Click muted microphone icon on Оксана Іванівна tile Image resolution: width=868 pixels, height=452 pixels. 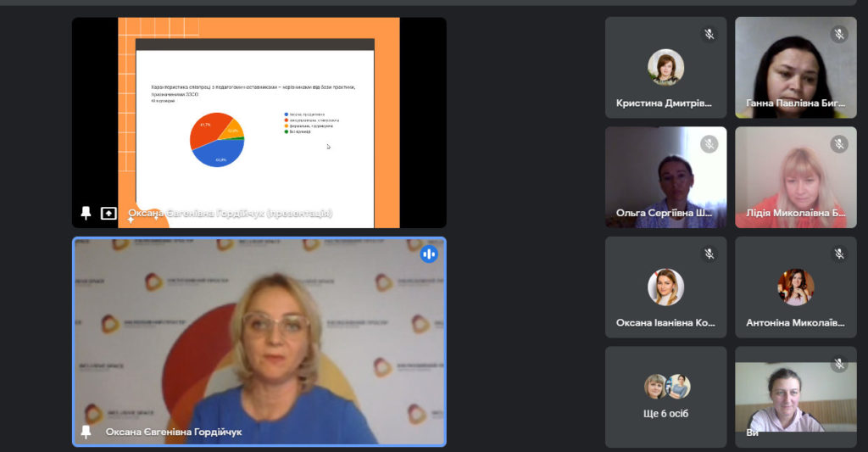pyautogui.click(x=709, y=254)
